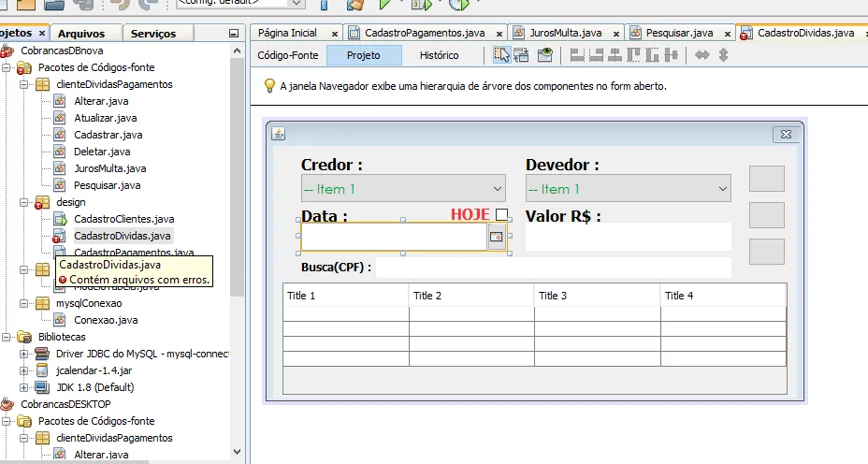Viewport: 868px width, 464px height.
Task: Collapse the clienteDividasPagamentos package node
Action: point(24,84)
